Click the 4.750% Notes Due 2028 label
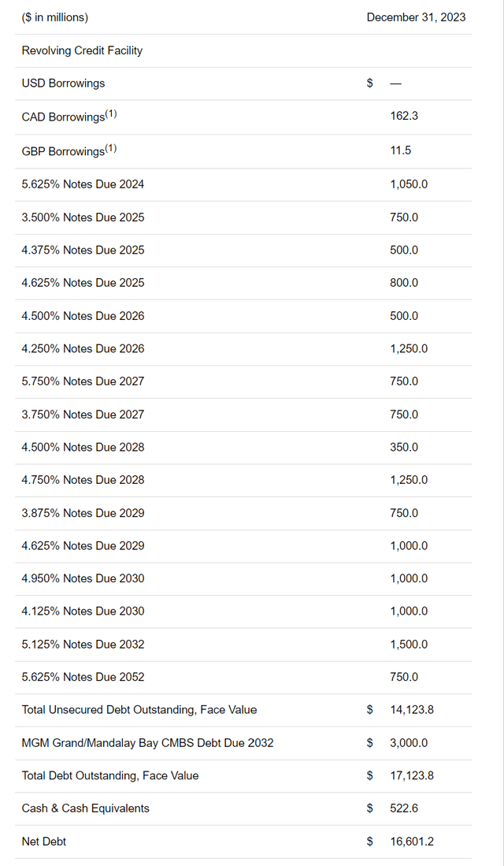This screenshot has width=504, height=866. (83, 480)
